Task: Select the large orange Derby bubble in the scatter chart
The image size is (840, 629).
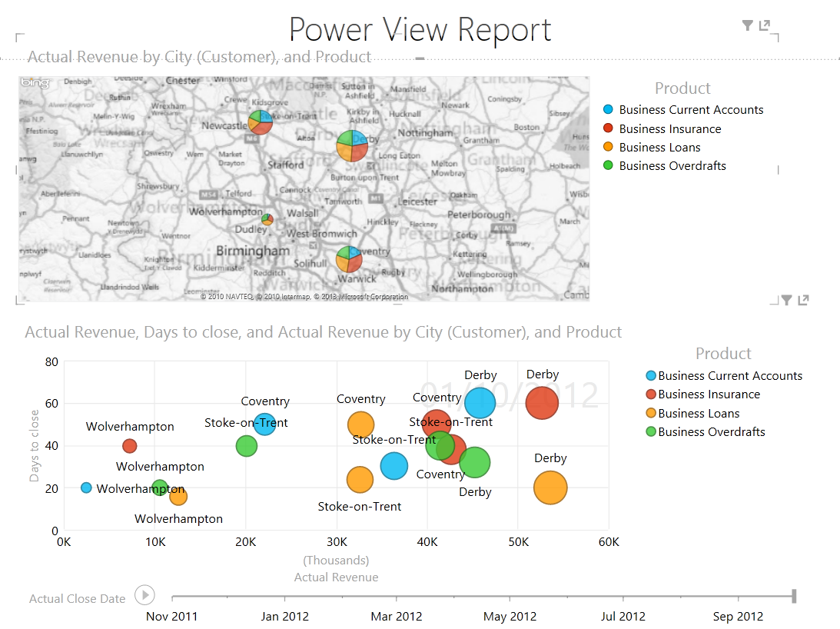Action: tap(549, 488)
